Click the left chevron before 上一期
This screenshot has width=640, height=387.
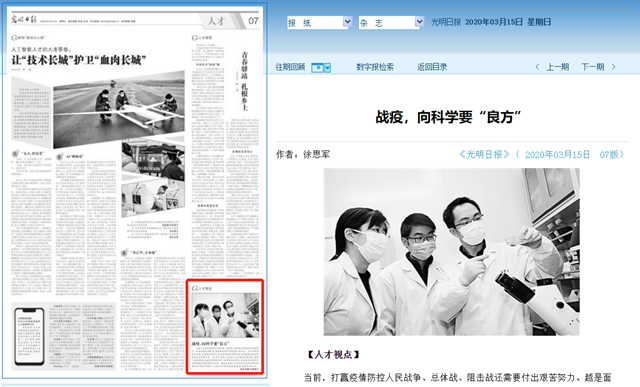pos(537,67)
